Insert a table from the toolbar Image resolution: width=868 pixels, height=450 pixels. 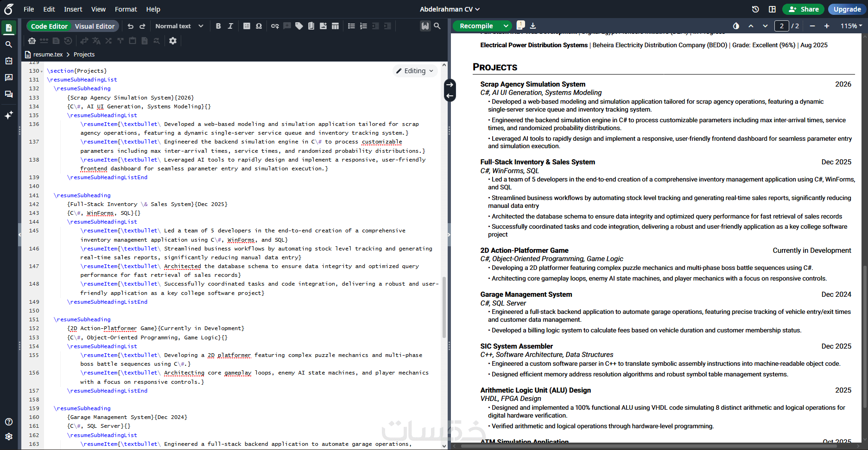pos(335,26)
